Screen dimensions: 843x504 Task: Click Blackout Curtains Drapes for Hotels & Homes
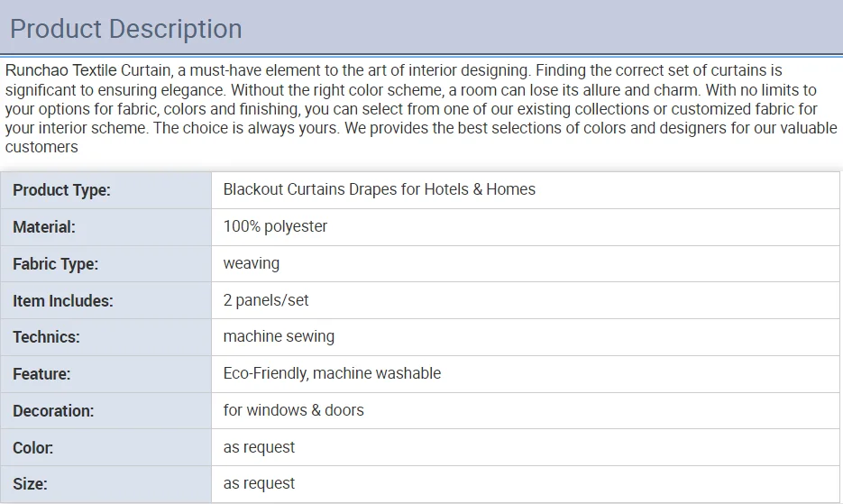pos(379,189)
